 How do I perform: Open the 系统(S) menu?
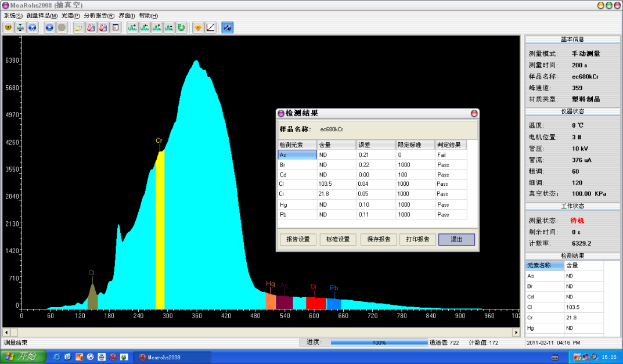point(13,16)
